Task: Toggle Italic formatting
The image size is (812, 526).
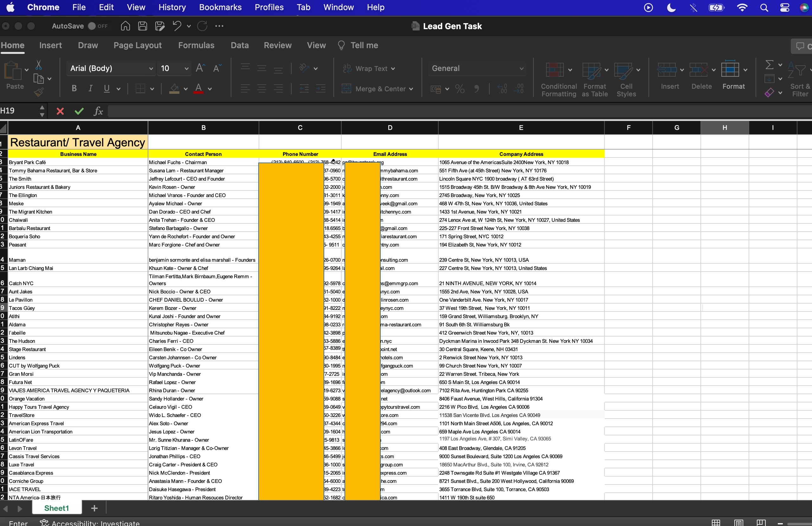Action: coord(90,89)
